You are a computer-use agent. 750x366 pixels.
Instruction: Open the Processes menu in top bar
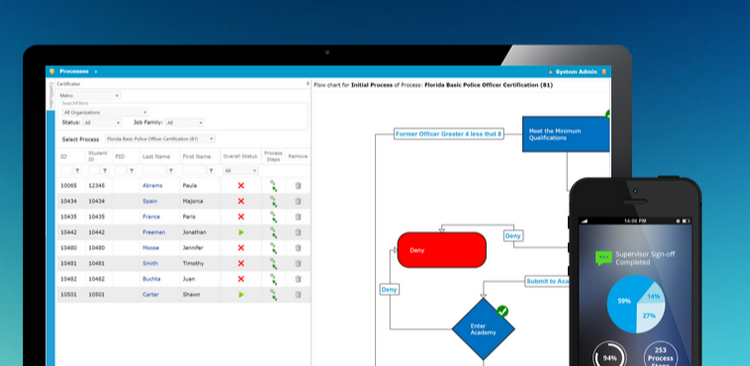[78, 72]
